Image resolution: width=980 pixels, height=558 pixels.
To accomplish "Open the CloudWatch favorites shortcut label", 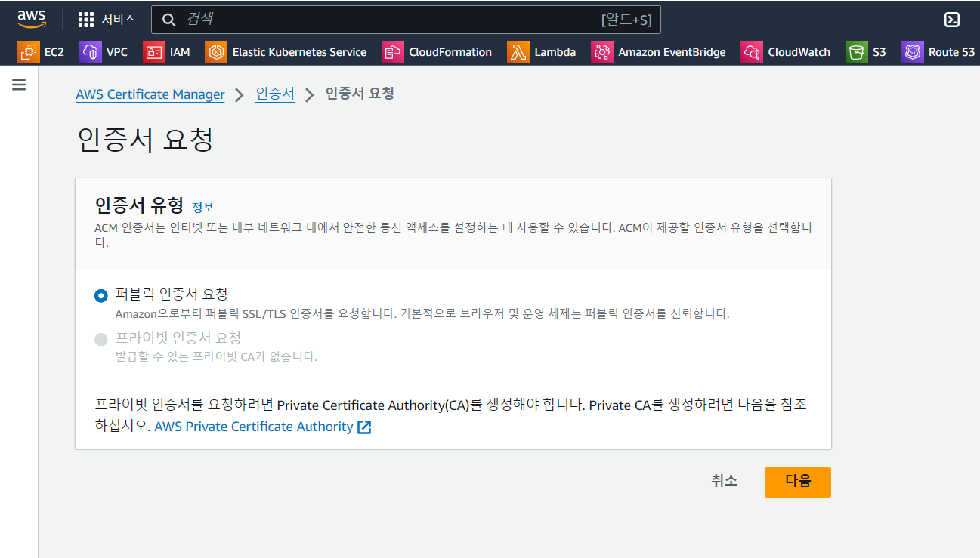I will (799, 52).
